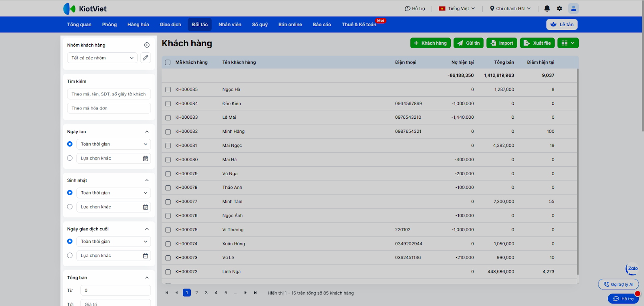Add new Khách hàng button
644x306 pixels.
coord(430,43)
